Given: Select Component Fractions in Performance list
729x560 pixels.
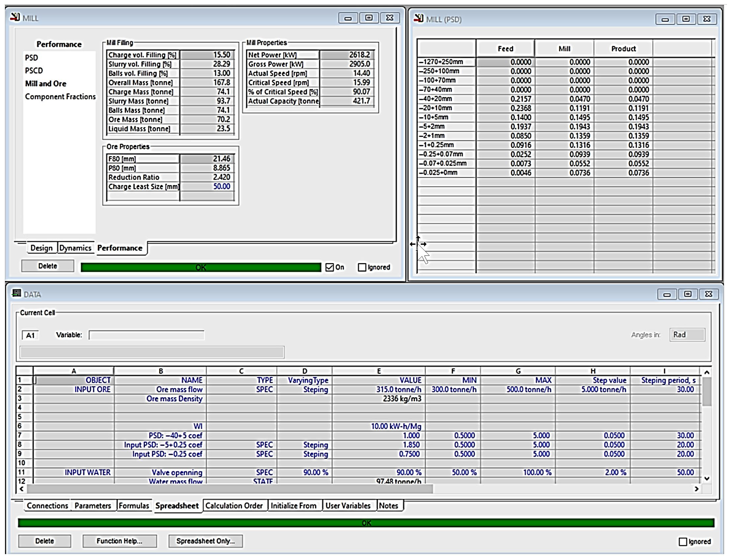Looking at the screenshot, I should (x=60, y=97).
